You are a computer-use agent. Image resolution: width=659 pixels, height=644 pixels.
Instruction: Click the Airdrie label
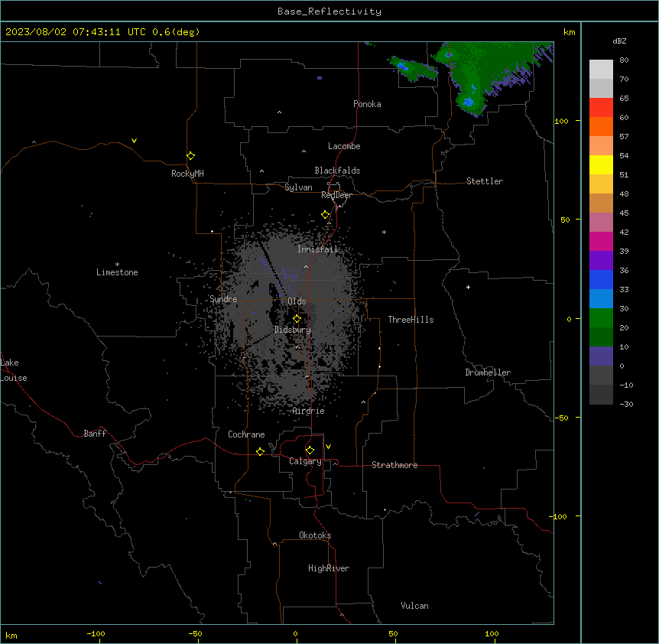click(309, 411)
